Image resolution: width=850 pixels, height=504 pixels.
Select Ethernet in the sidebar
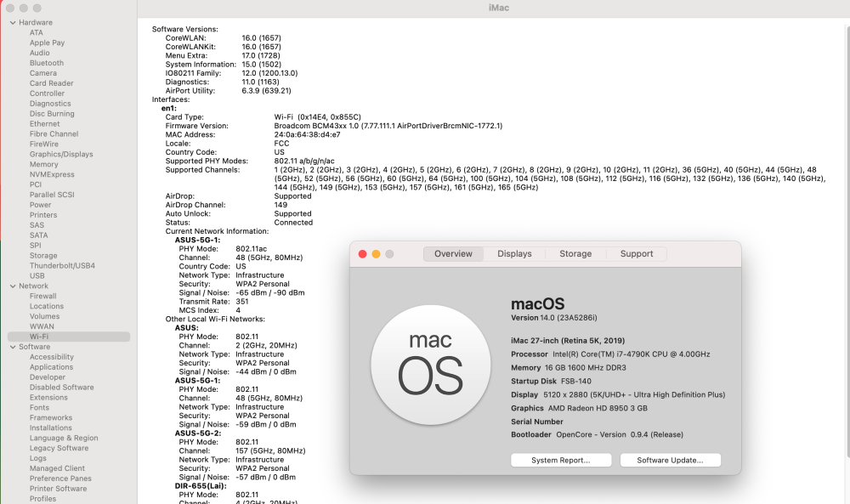click(45, 123)
